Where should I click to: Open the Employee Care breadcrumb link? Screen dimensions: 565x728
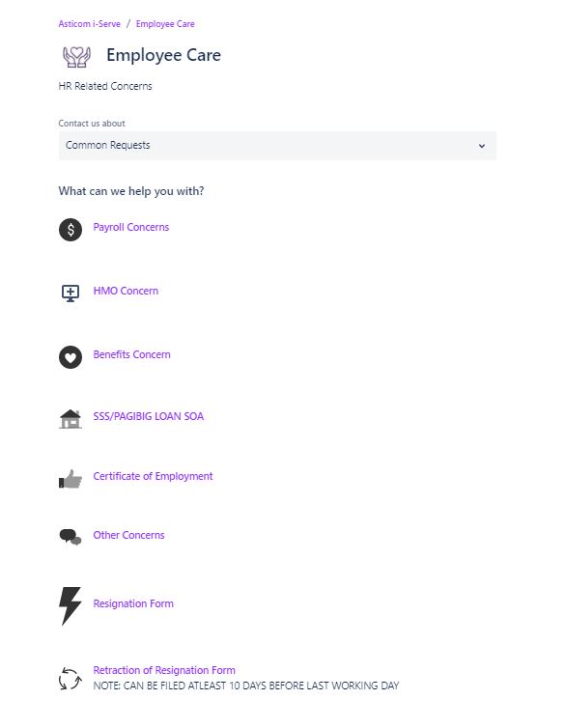tap(165, 24)
